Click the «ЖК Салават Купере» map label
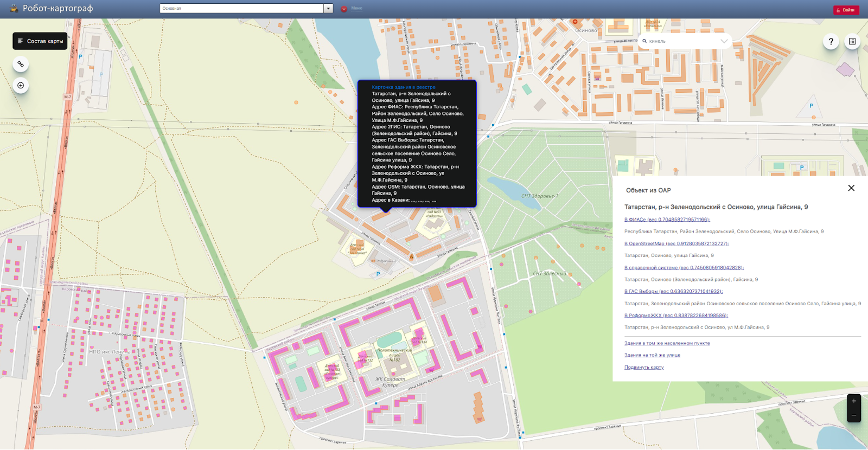Viewport: 868px width, 450px height. point(390,382)
